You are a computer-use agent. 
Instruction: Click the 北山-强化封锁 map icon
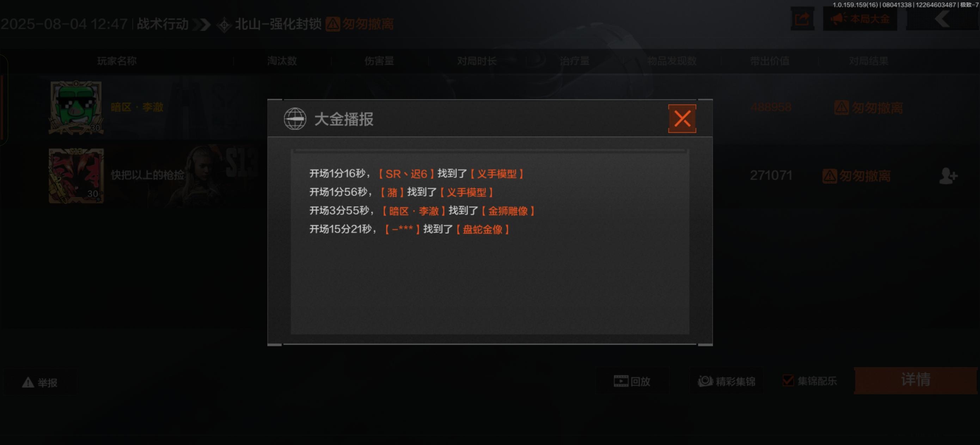click(224, 25)
